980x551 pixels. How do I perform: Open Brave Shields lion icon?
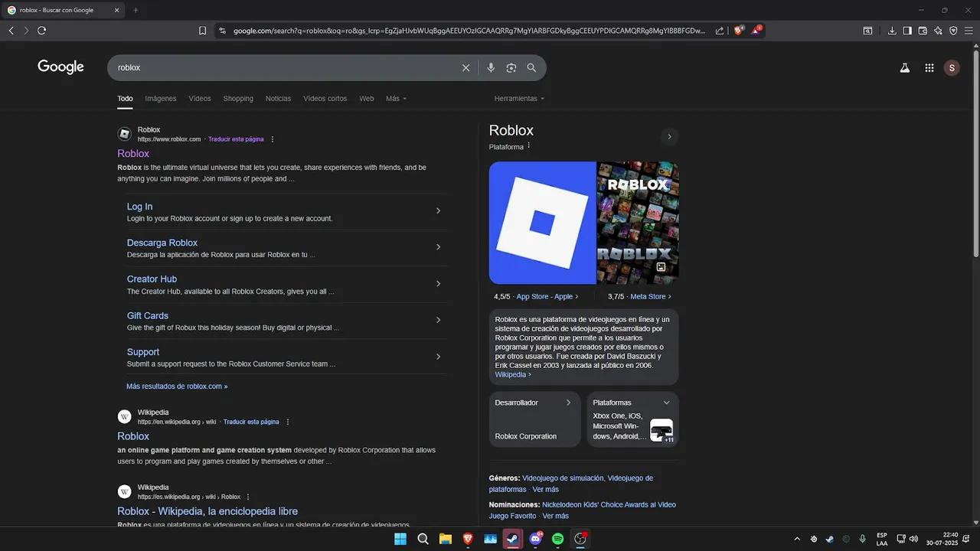point(739,31)
